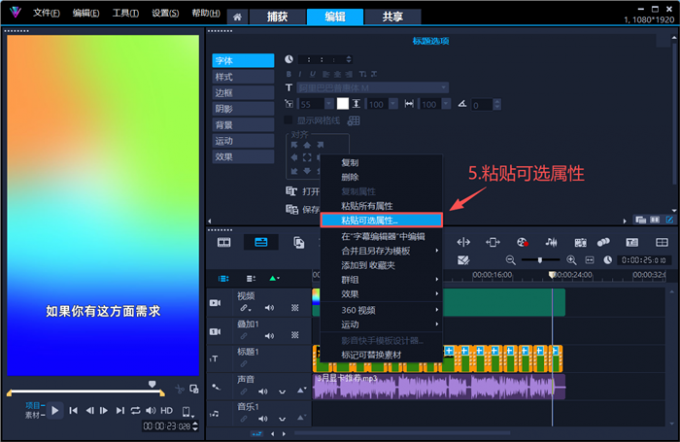Open the sound mixer icon
680x442 pixels.
[x=551, y=242]
